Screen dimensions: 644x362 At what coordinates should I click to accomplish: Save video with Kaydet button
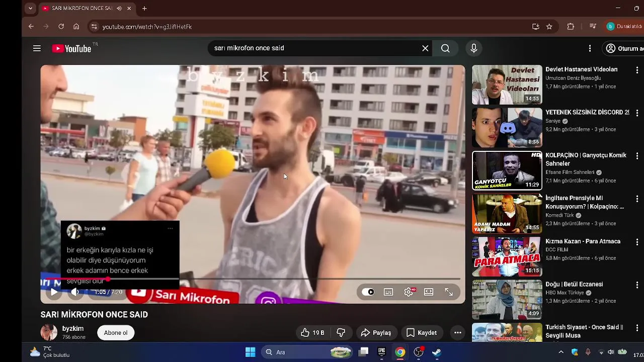(x=422, y=332)
